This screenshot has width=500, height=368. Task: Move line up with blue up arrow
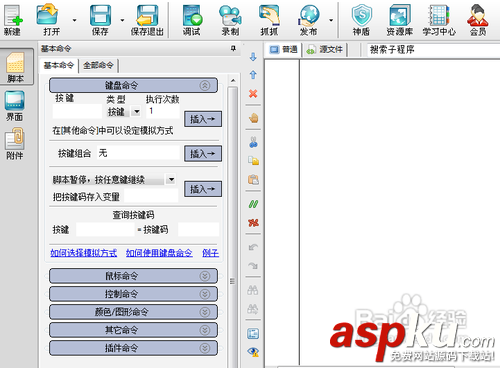[253, 75]
